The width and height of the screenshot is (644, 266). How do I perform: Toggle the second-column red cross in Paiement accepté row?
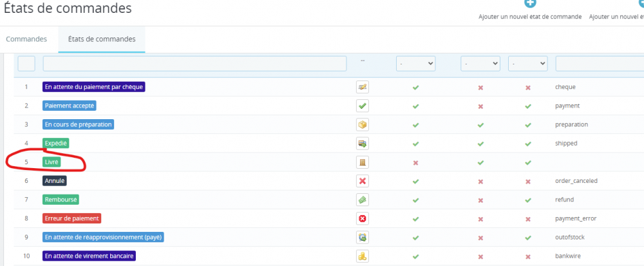pyautogui.click(x=480, y=106)
